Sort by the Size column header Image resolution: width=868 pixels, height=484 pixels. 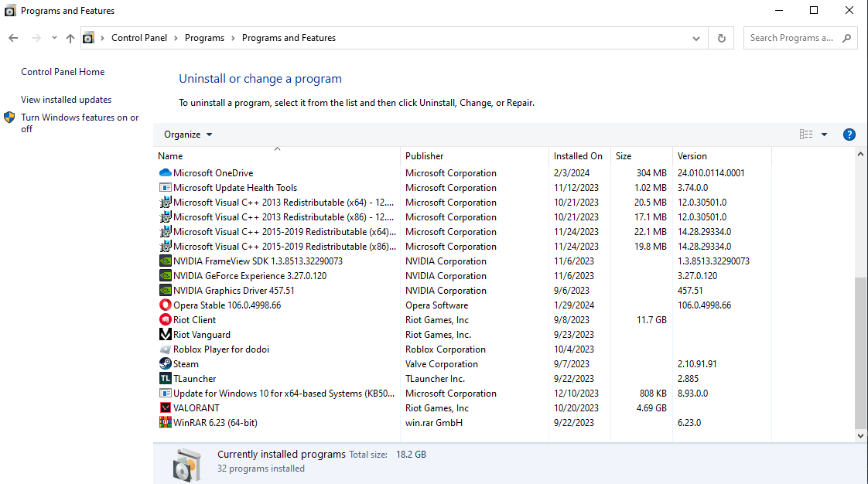641,156
